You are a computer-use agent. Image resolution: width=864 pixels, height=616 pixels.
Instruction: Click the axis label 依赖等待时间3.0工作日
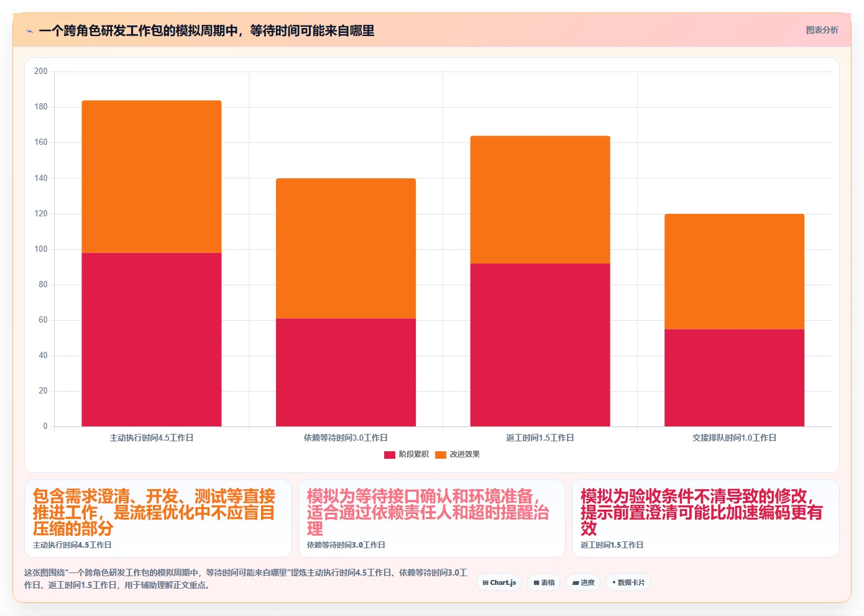pos(346,438)
